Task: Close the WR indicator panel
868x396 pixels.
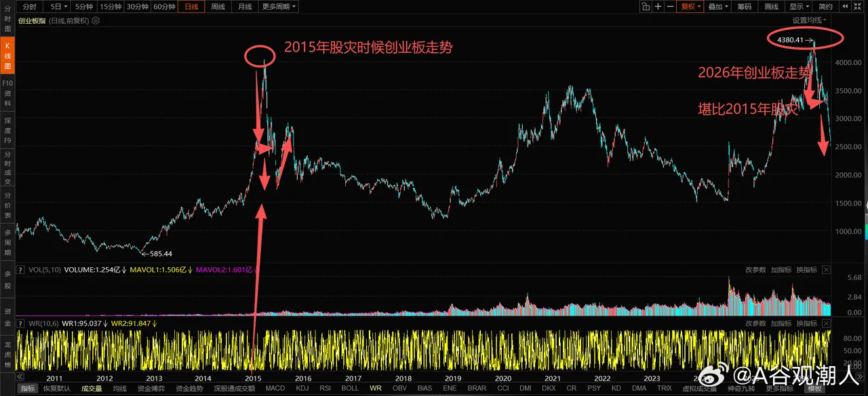Action: (826, 323)
